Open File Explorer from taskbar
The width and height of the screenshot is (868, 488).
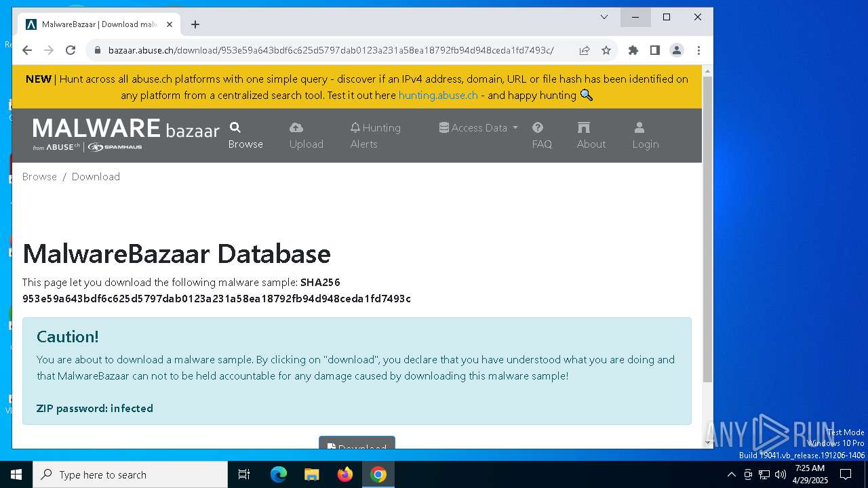(x=312, y=474)
